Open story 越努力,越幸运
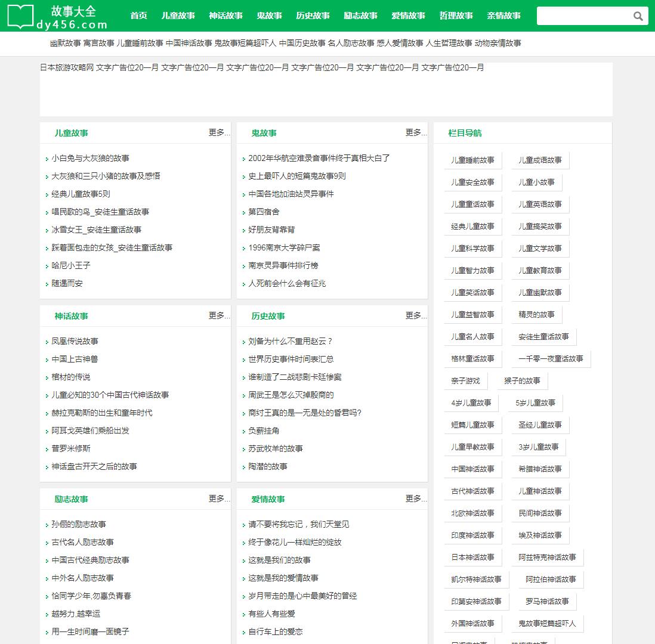 tap(76, 614)
